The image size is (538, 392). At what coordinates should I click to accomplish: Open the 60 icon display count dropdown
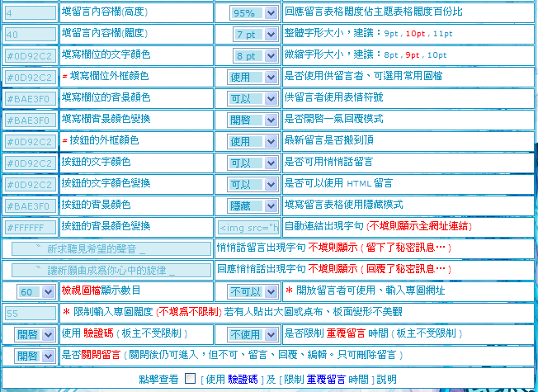[35, 292]
